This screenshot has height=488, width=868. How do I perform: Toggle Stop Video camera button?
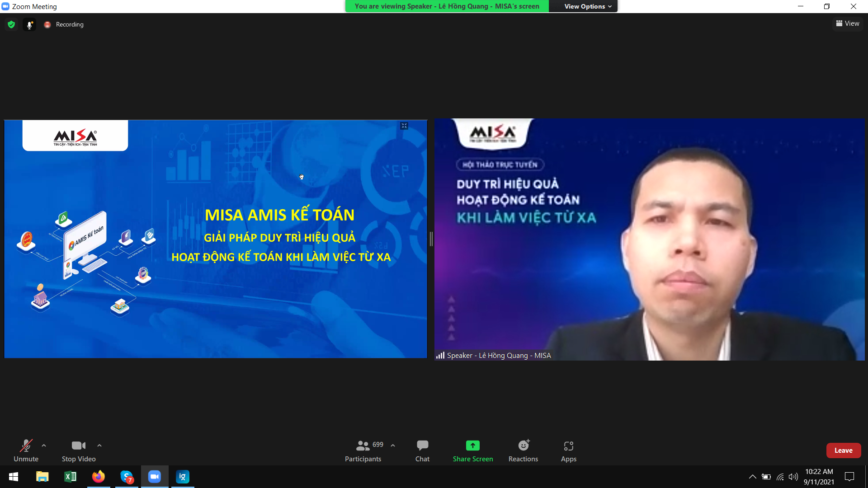click(x=79, y=450)
